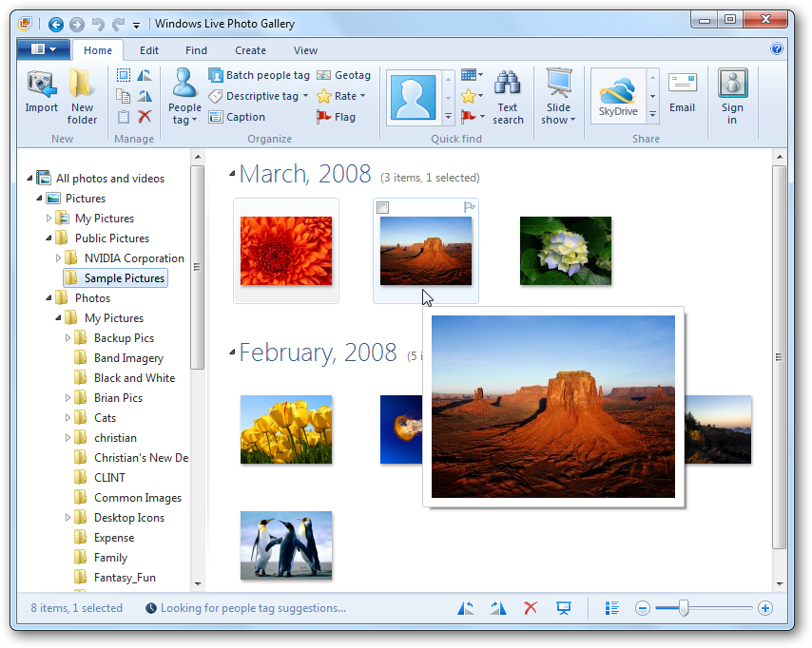Click the Caption button
812x648 pixels.
[x=237, y=117]
